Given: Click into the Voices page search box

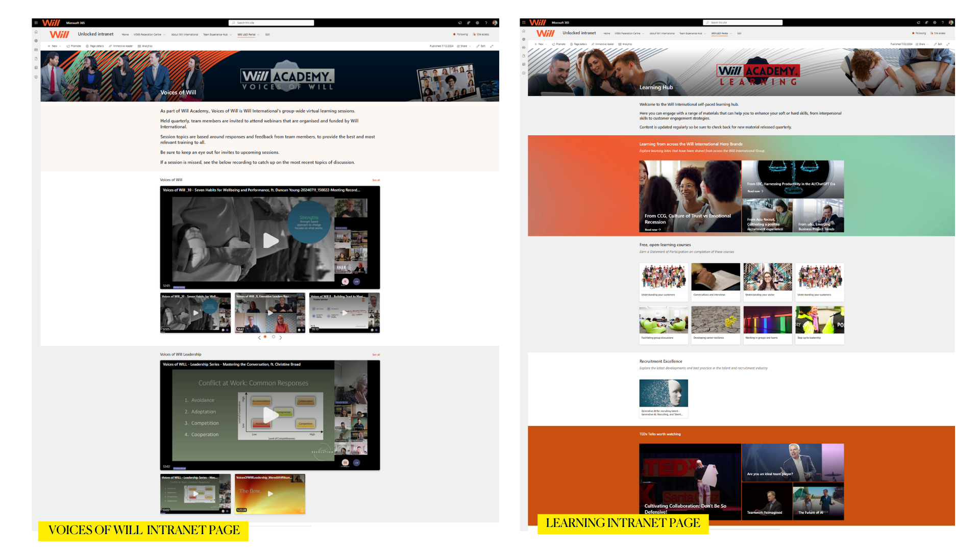Looking at the screenshot, I should pyautogui.click(x=271, y=23).
